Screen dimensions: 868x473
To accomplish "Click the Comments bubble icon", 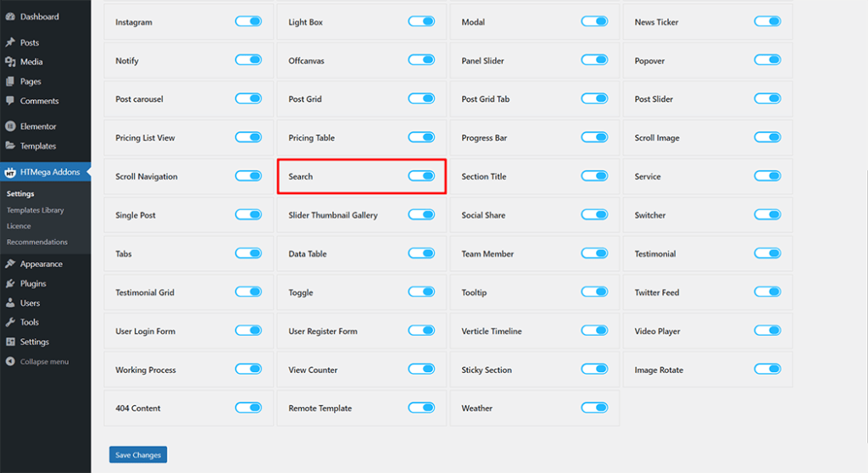I will click(x=10, y=101).
